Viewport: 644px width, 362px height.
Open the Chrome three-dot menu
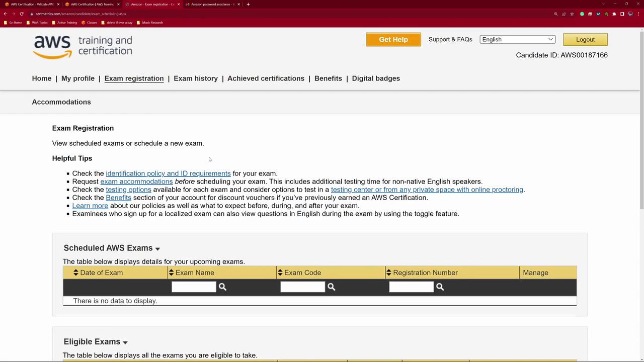tap(638, 14)
